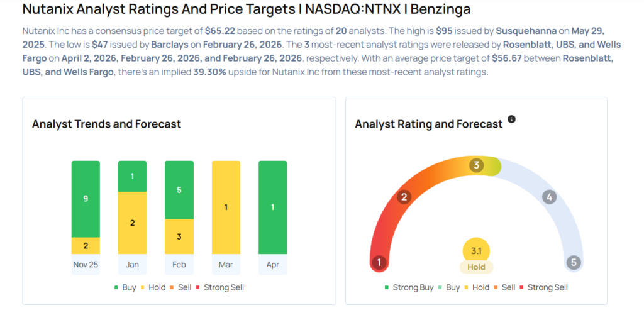Click the Hold rating badge under gauge

click(x=476, y=267)
